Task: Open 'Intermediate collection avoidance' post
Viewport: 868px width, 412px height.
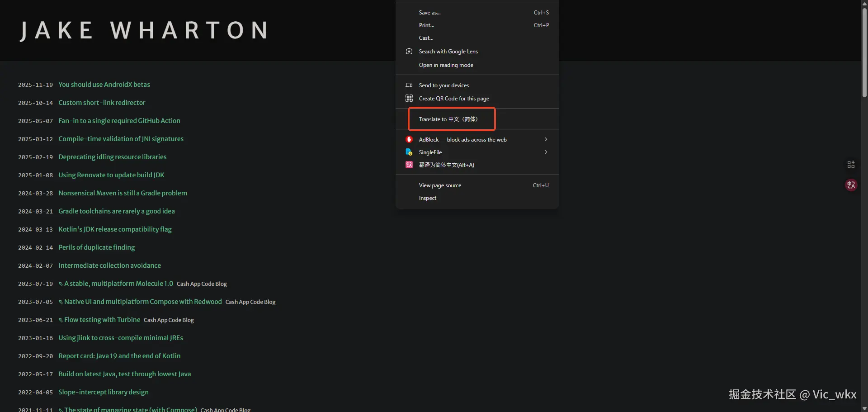Action: (x=109, y=265)
